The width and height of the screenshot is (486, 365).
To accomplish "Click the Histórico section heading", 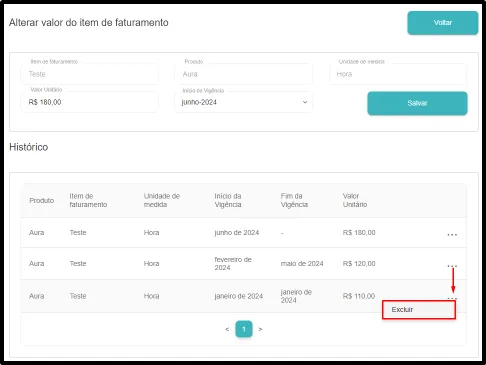I will pos(29,147).
